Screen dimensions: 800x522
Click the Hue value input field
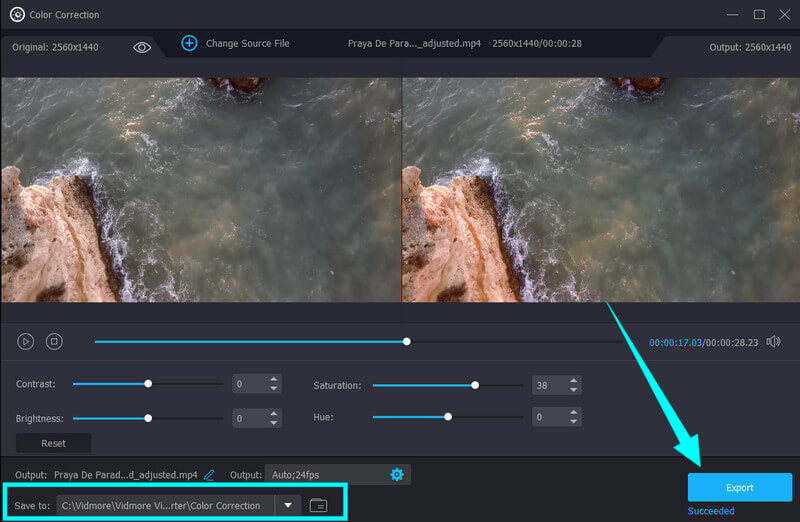pos(548,417)
